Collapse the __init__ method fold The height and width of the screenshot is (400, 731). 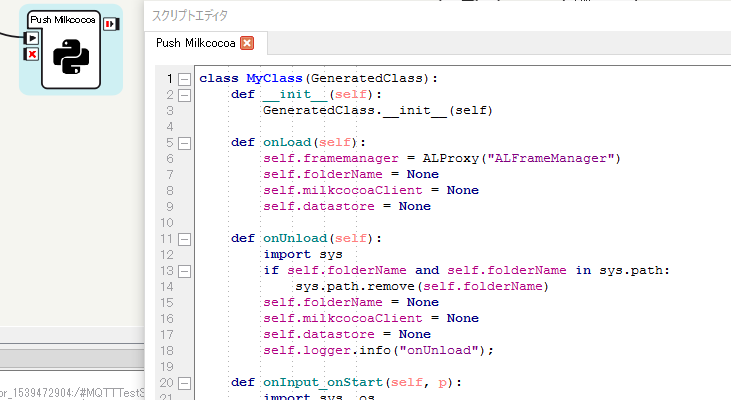point(184,94)
